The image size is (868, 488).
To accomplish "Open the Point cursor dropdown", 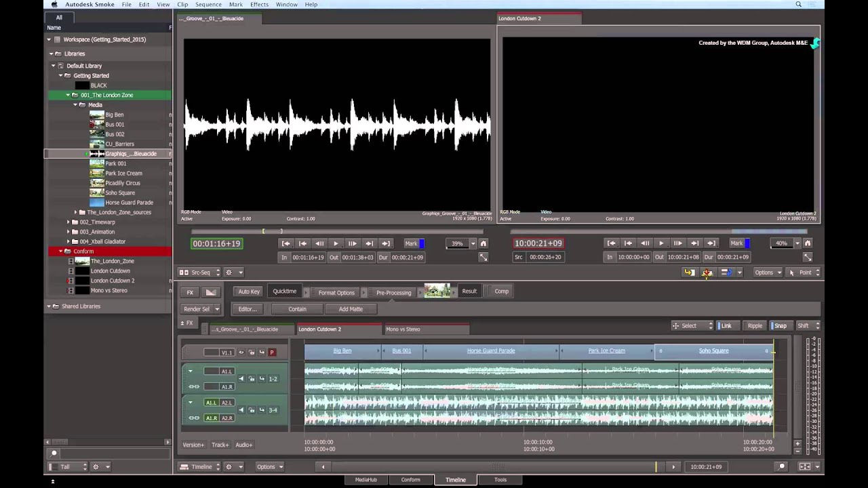I will pos(804,272).
